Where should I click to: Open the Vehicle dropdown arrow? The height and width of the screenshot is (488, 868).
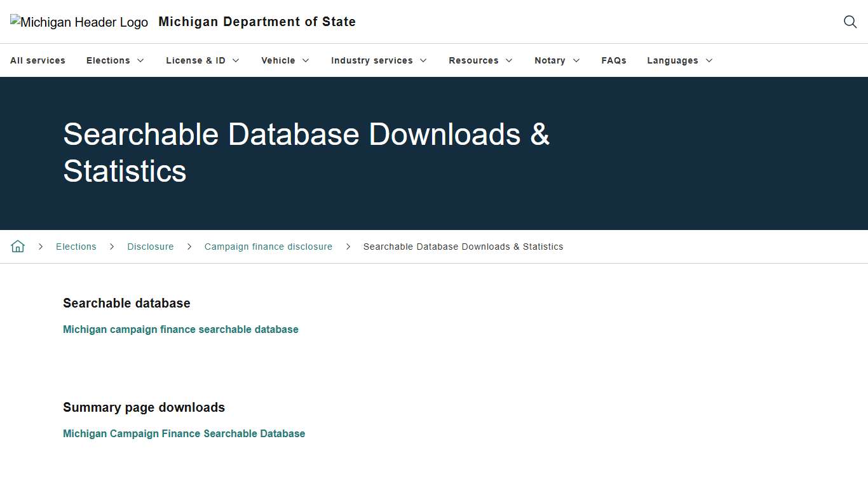(x=306, y=60)
